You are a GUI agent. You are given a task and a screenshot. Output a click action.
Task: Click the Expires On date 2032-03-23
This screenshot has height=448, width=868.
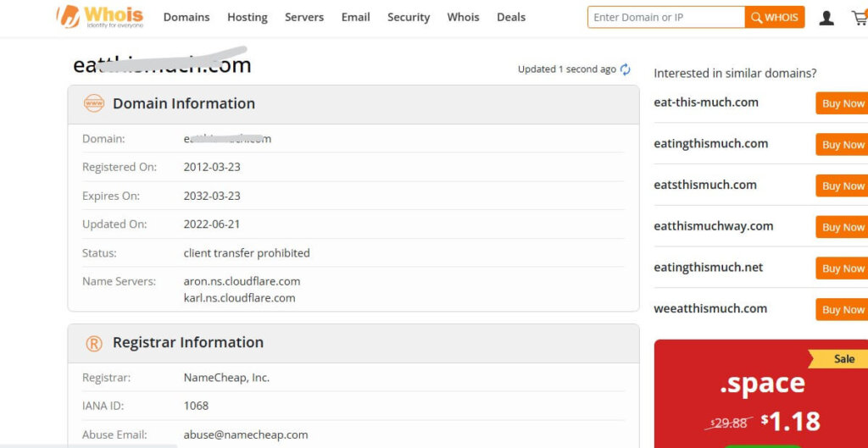pyautogui.click(x=212, y=196)
